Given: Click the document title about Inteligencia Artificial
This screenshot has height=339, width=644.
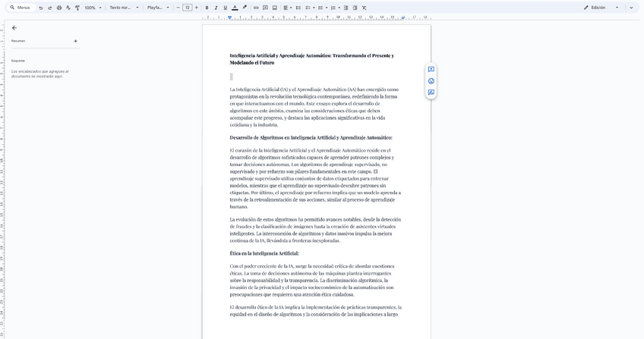Looking at the screenshot, I should pos(311,59).
